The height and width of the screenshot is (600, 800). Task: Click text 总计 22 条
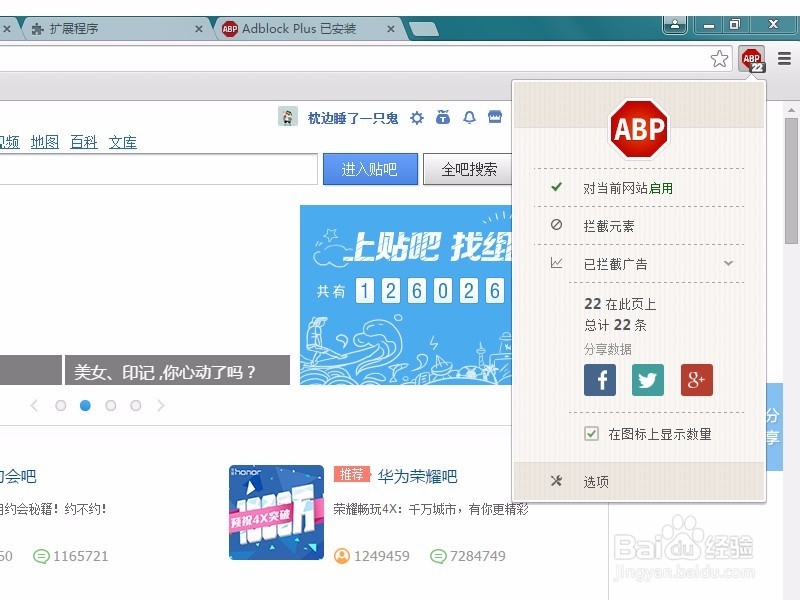click(615, 325)
